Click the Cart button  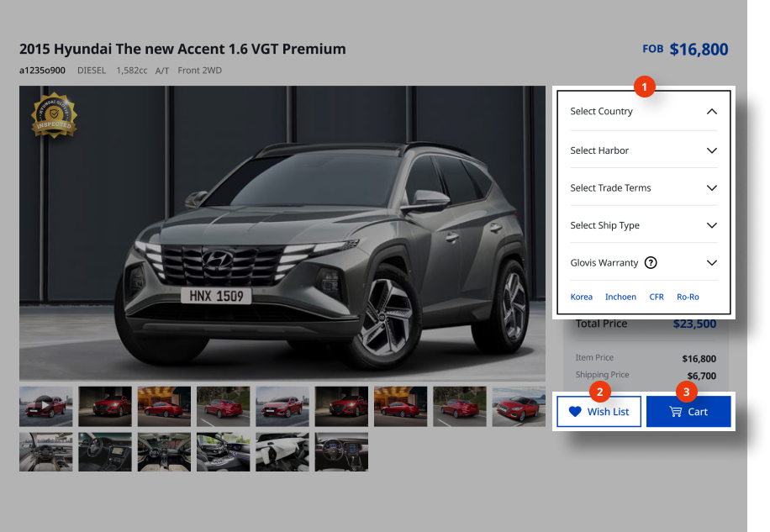click(688, 412)
